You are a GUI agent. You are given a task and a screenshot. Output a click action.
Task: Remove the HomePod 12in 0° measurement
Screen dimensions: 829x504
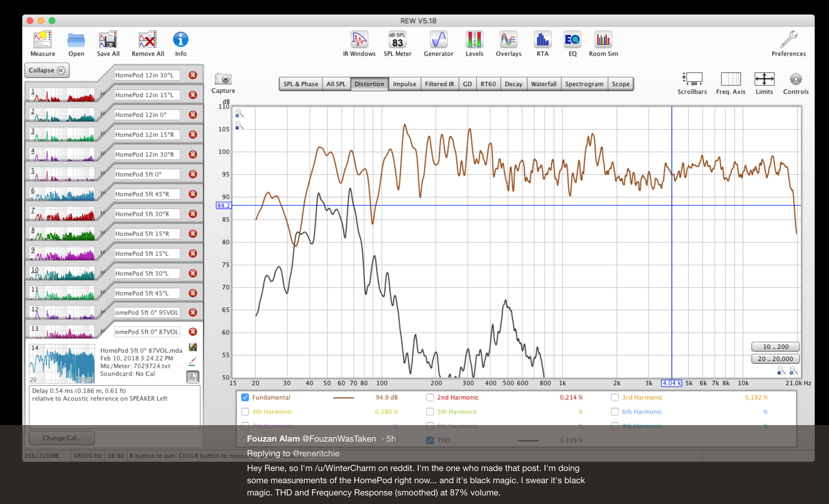(193, 115)
